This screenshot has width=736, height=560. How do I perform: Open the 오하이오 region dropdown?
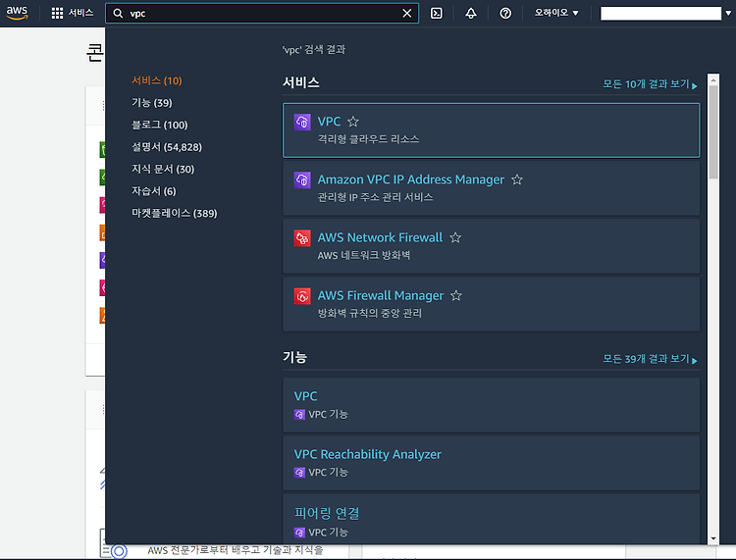point(556,13)
